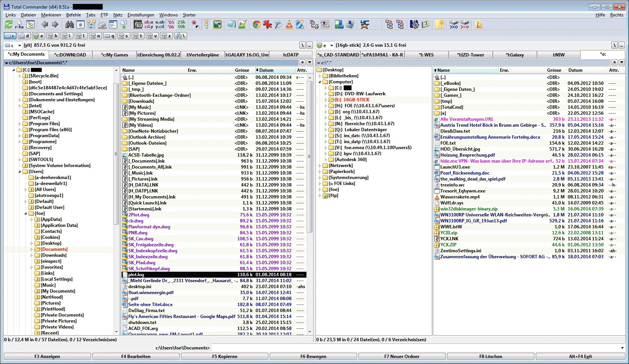Click the F5 Kopieren button
This screenshot has height=364, width=629.
coord(225,357)
